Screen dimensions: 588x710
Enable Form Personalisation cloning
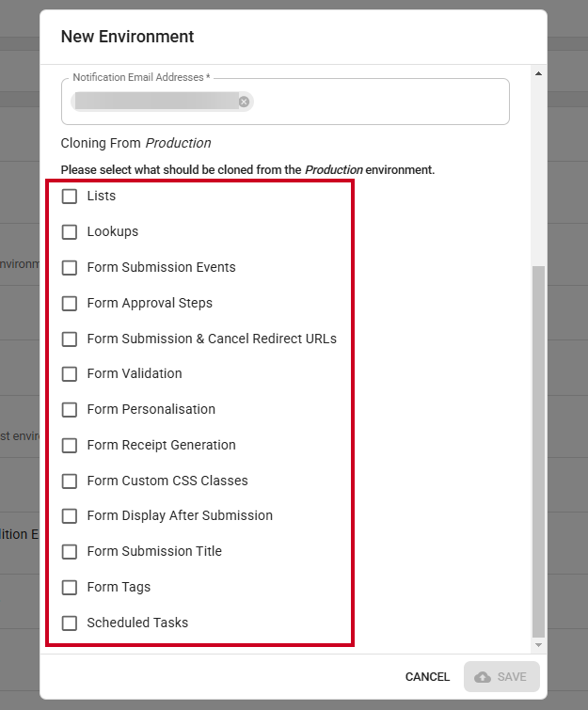[x=70, y=409]
